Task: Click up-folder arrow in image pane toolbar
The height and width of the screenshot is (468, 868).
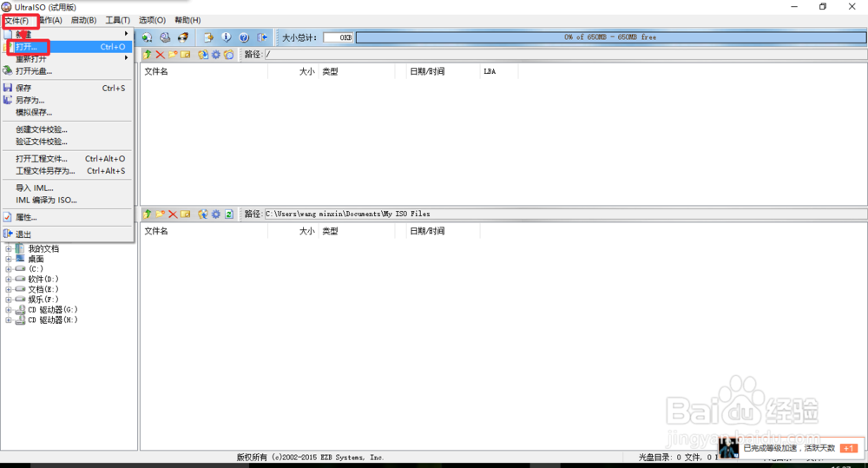Action: coord(148,55)
